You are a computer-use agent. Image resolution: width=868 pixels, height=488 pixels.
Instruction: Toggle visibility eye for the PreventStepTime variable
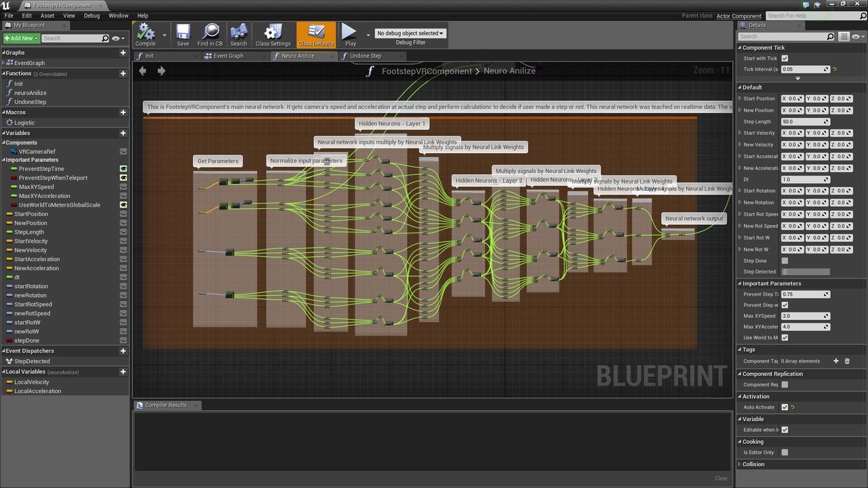[123, 169]
